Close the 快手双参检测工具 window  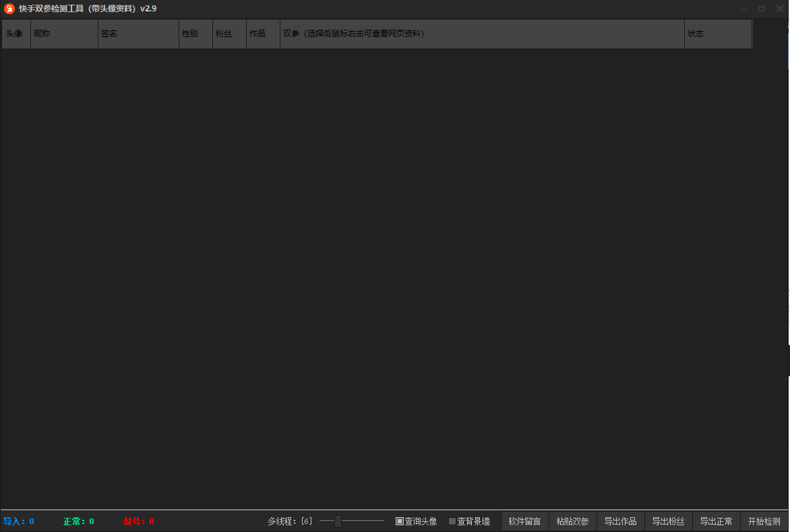pyautogui.click(x=779, y=9)
